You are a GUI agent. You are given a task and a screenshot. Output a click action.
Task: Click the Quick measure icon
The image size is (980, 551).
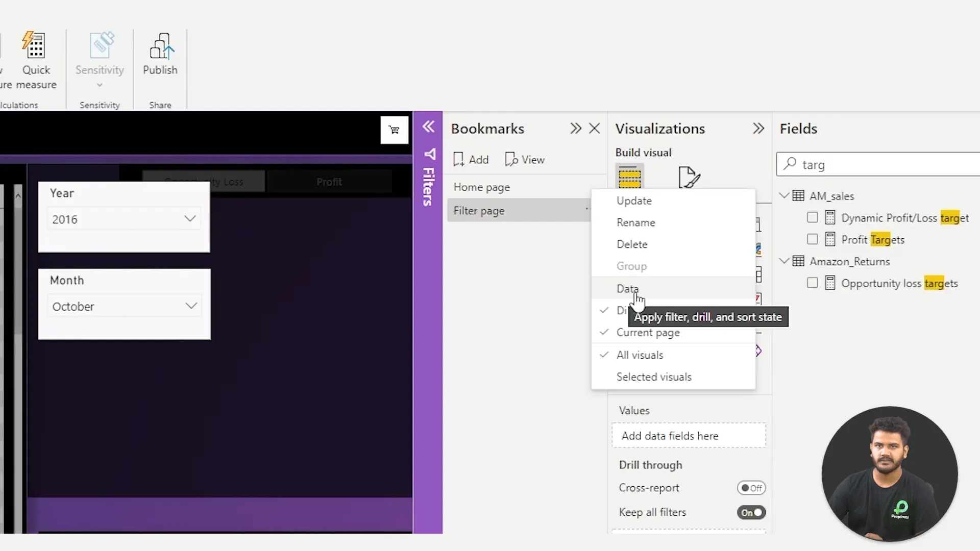[x=35, y=46]
